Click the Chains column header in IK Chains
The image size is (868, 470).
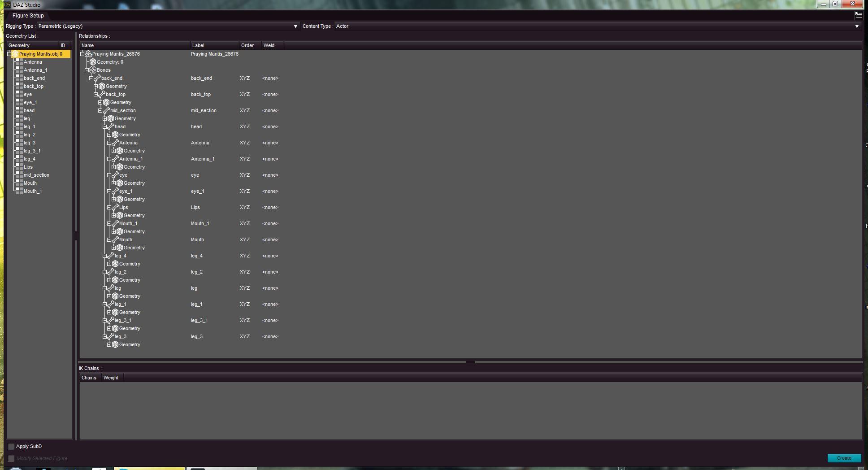pos(90,378)
